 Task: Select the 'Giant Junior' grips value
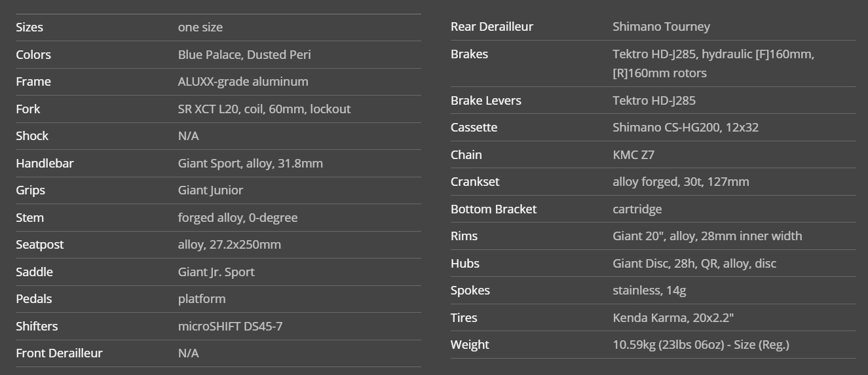tap(210, 190)
